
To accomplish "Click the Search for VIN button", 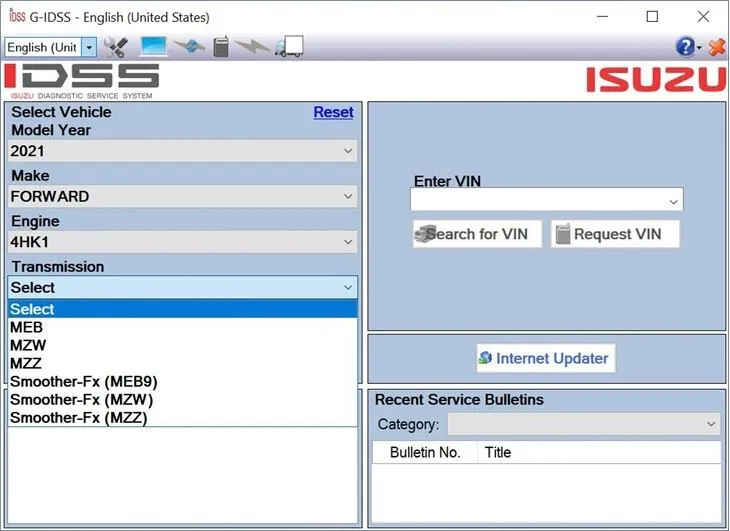I will coord(477,234).
